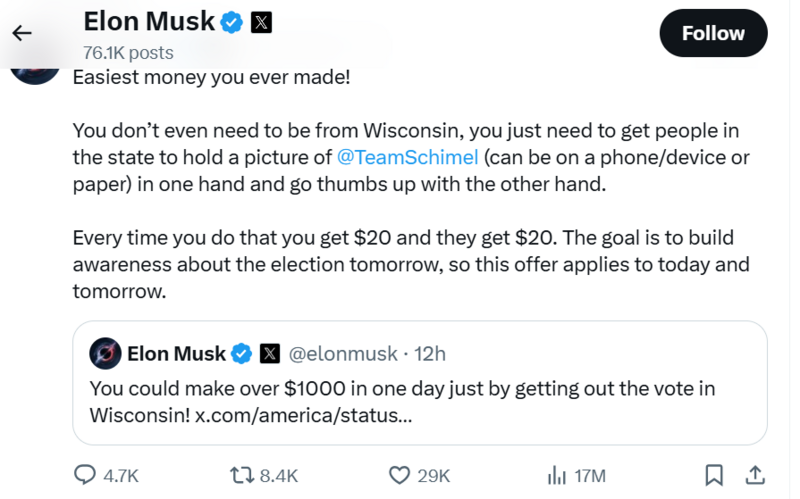This screenshot has width=800, height=499.
Task: Click the blue verified badge in header
Action: (232, 21)
